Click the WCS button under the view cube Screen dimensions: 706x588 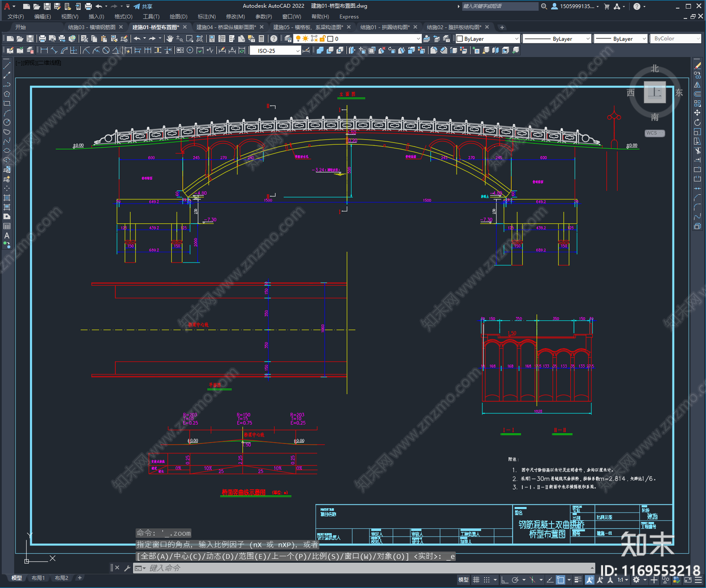pos(655,133)
